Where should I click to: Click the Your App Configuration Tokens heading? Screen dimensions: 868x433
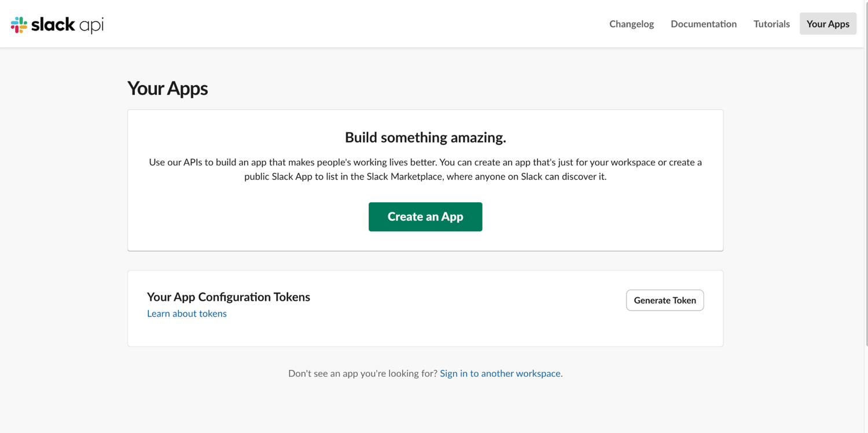(229, 297)
